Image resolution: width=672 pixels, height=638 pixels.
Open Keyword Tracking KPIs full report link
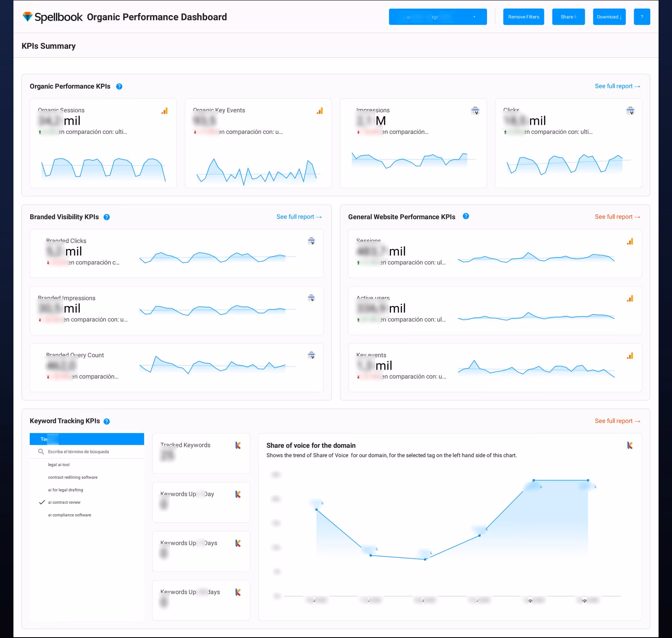tap(617, 421)
